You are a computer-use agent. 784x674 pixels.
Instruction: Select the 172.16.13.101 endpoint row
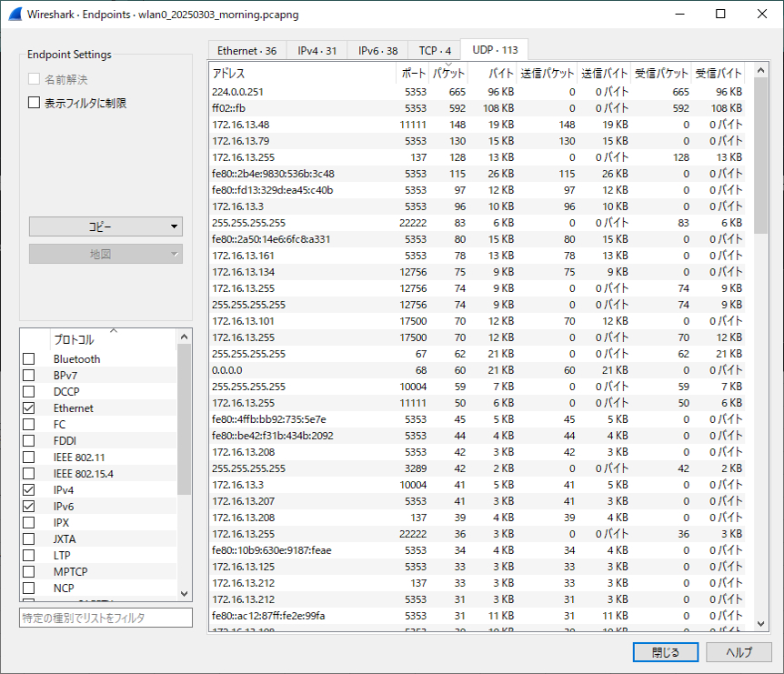pos(477,321)
